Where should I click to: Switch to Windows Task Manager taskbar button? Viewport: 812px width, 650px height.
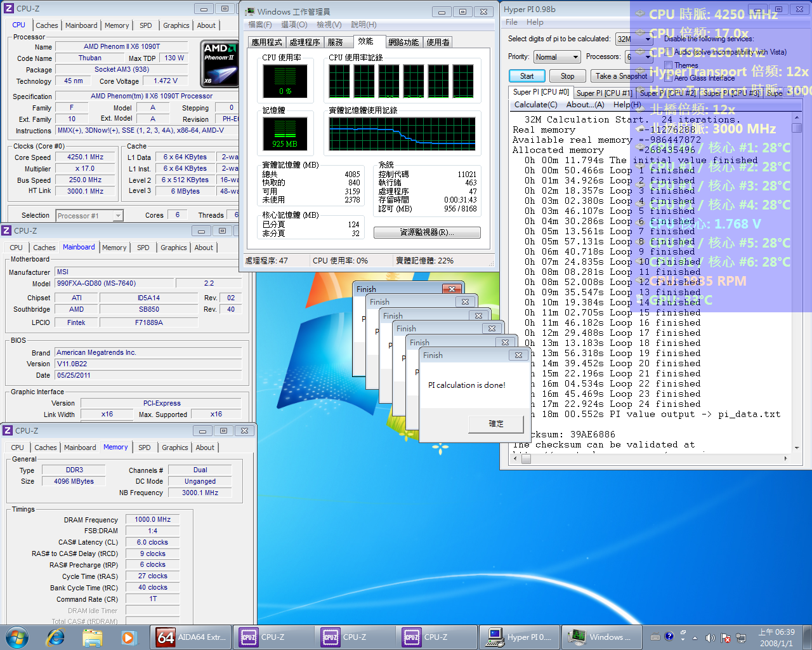(x=600, y=637)
